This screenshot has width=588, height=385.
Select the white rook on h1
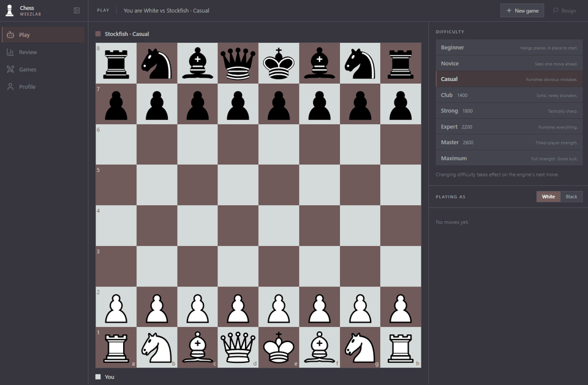point(401,347)
